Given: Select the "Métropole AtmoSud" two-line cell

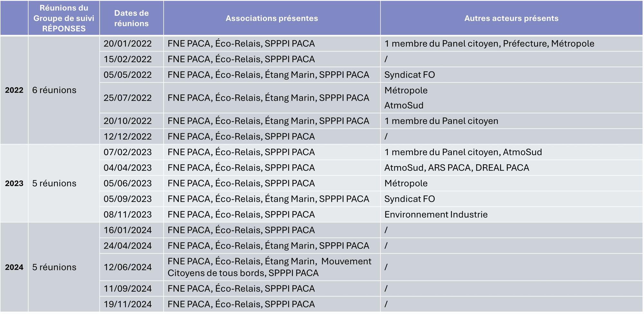Looking at the screenshot, I should tap(406, 98).
